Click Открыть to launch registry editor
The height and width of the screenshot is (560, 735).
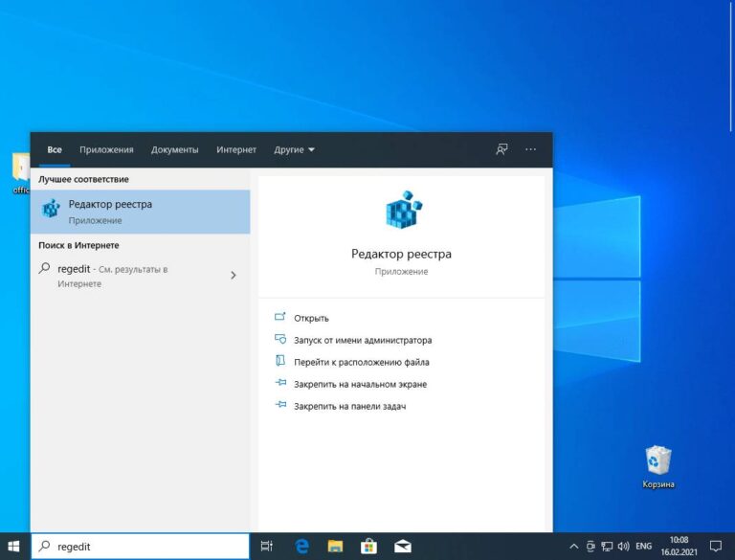pyautogui.click(x=311, y=318)
